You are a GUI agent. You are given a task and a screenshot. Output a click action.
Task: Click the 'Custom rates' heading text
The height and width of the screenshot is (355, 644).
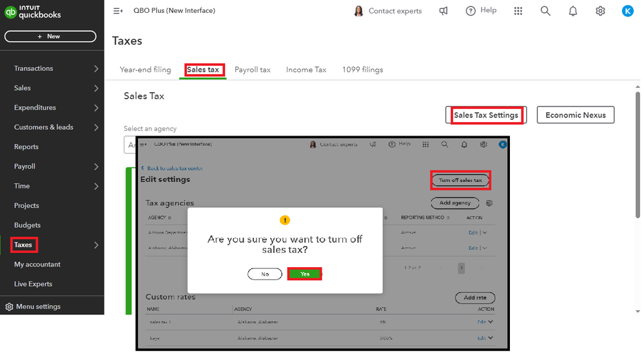[170, 297]
